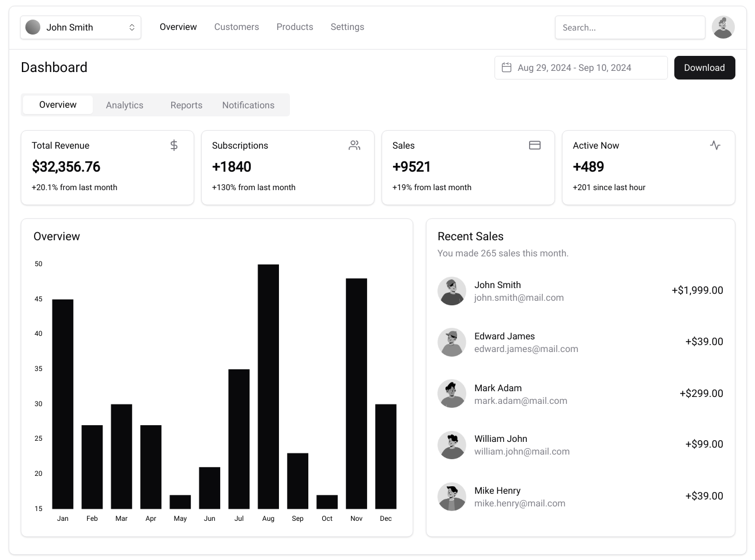Image resolution: width=755 pixels, height=560 pixels.
Task: Click the +9521 sales value
Action: 412,167
